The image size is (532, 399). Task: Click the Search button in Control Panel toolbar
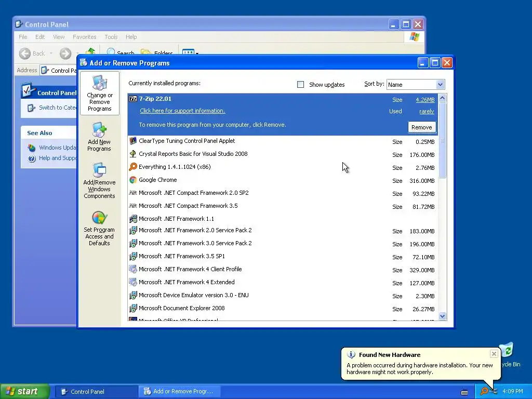click(121, 52)
